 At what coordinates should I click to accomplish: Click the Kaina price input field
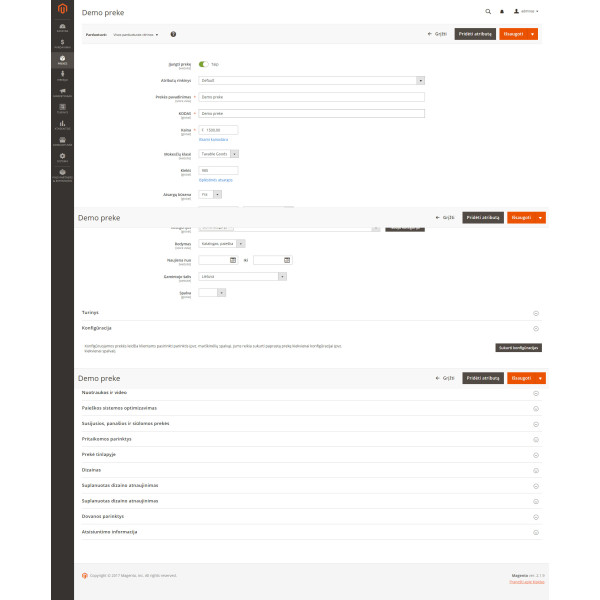pyautogui.click(x=218, y=130)
